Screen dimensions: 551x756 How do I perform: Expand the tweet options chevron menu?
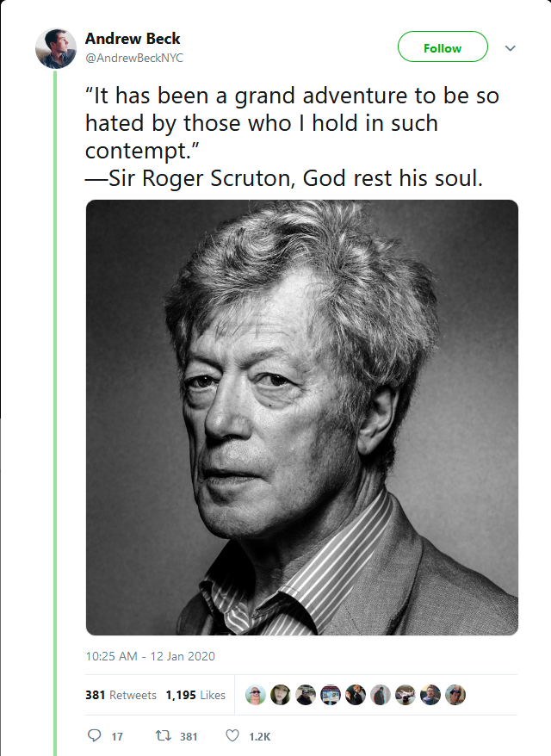[x=511, y=47]
